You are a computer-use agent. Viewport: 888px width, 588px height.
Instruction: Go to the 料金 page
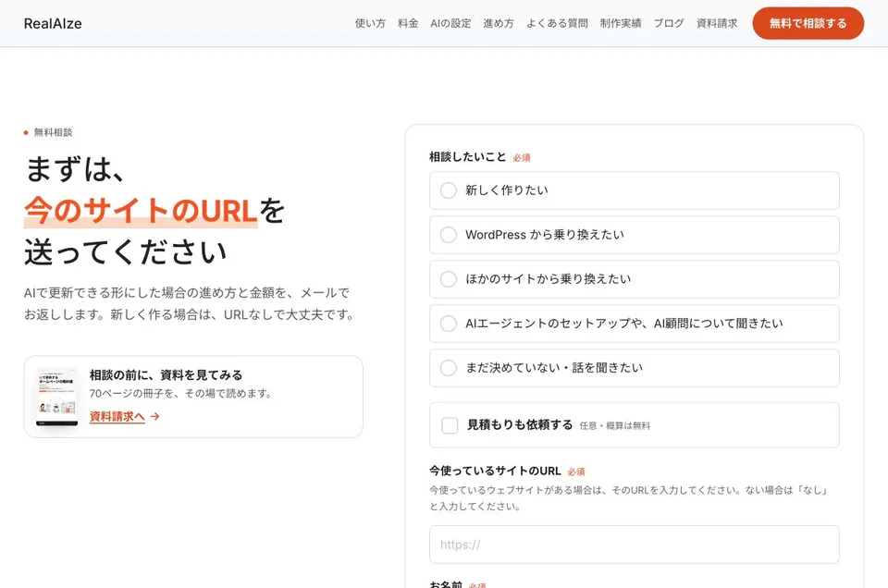click(x=408, y=24)
